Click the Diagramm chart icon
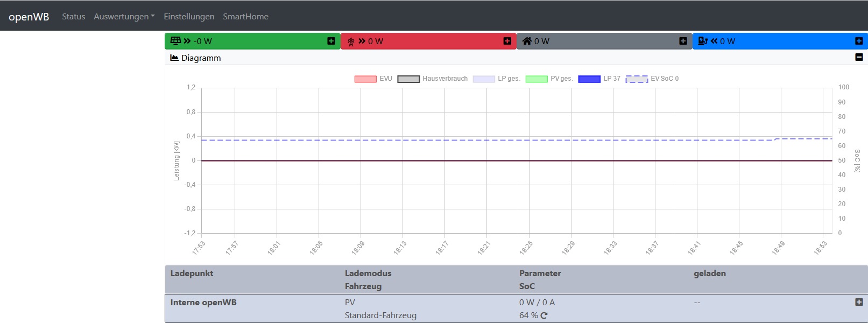The image size is (868, 323). (x=174, y=58)
